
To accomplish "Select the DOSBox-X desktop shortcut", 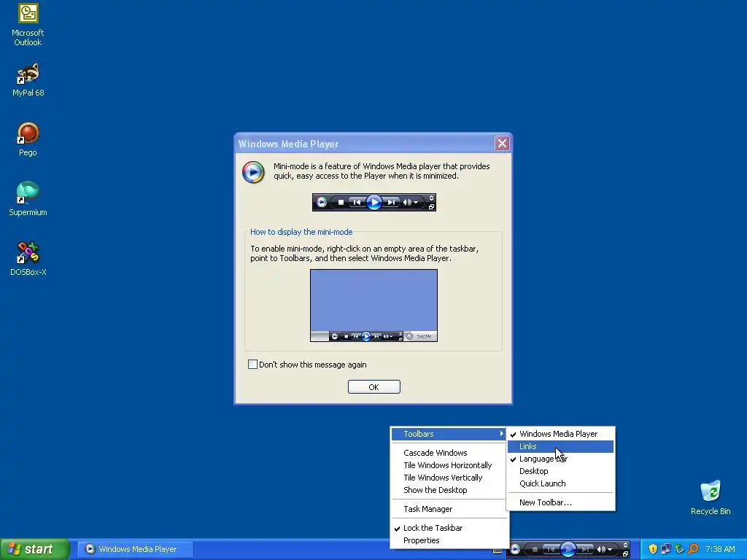I will point(28,260).
